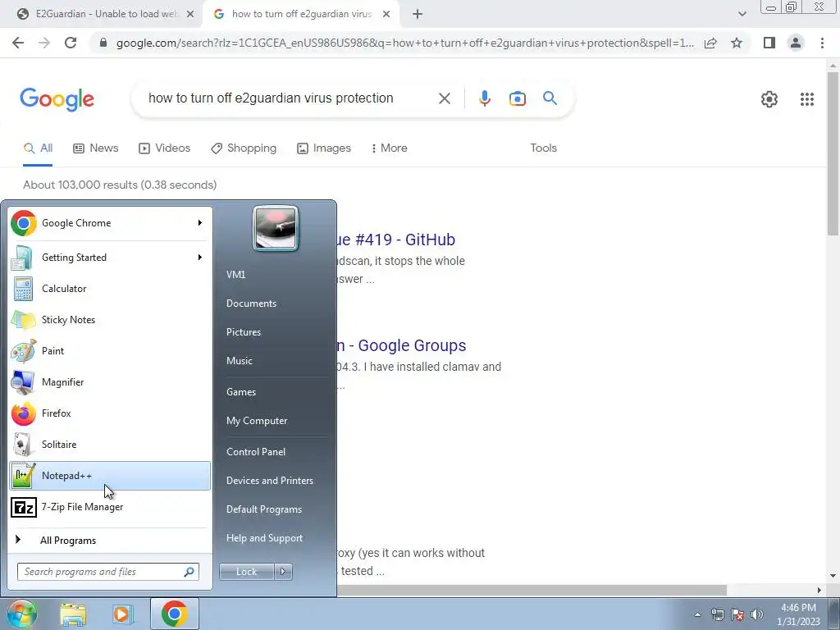Expand Getting Started submenu arrow

click(x=200, y=257)
